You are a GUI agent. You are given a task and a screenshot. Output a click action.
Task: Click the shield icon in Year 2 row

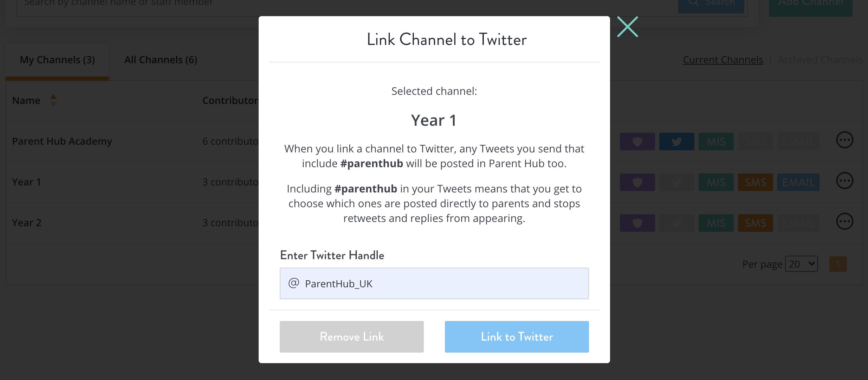[637, 223]
